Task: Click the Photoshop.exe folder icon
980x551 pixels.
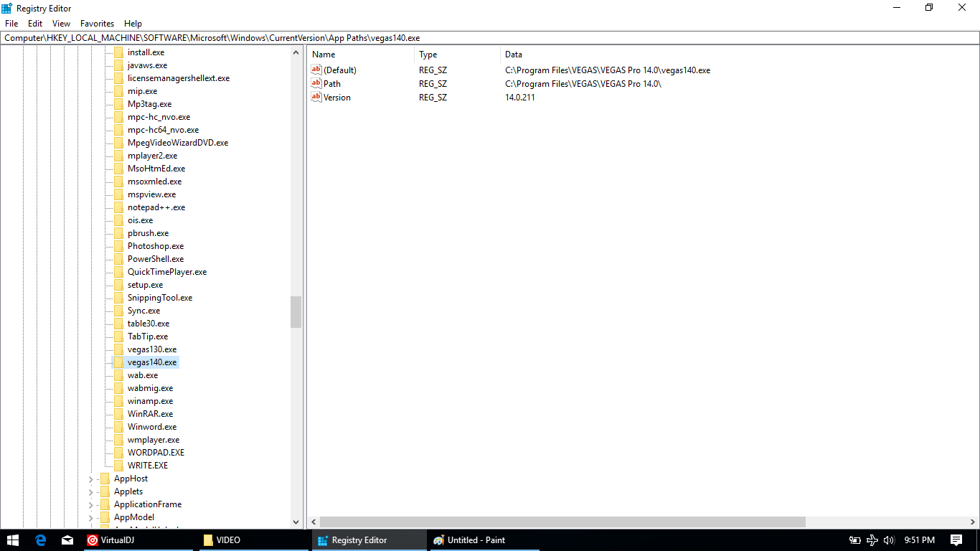Action: [x=118, y=246]
